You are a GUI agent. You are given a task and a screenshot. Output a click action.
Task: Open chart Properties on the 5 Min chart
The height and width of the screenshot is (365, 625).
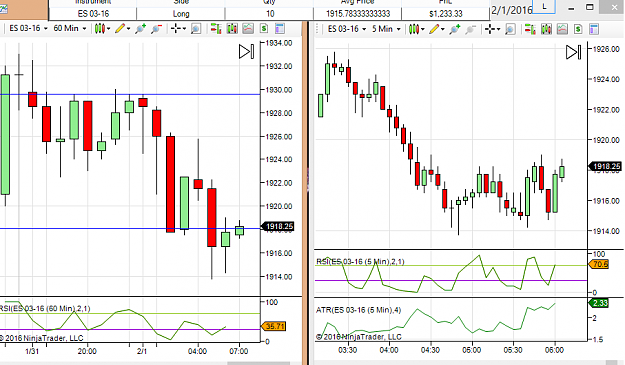[x=594, y=29]
